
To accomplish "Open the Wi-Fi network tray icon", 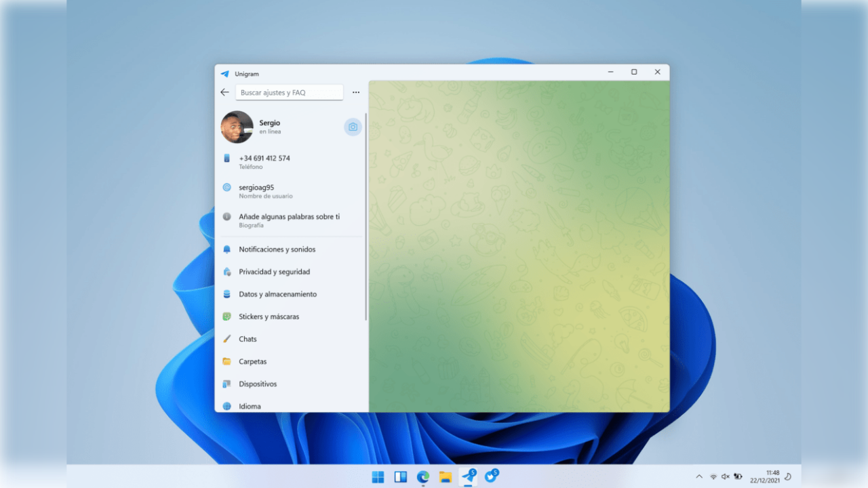I will [x=713, y=477].
